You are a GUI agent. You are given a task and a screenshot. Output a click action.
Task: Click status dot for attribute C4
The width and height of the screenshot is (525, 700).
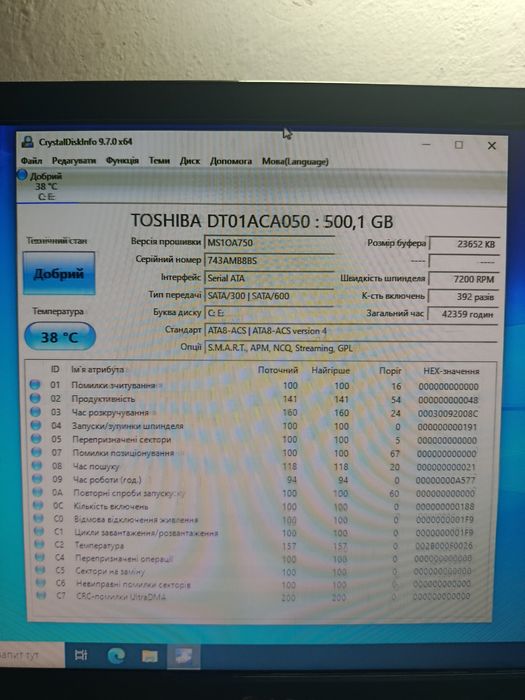pos(41,557)
